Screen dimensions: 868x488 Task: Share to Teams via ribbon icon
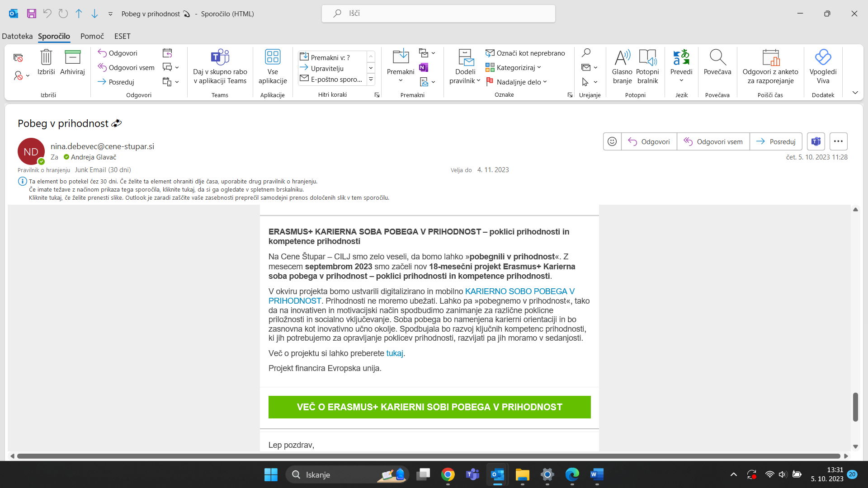click(x=220, y=58)
